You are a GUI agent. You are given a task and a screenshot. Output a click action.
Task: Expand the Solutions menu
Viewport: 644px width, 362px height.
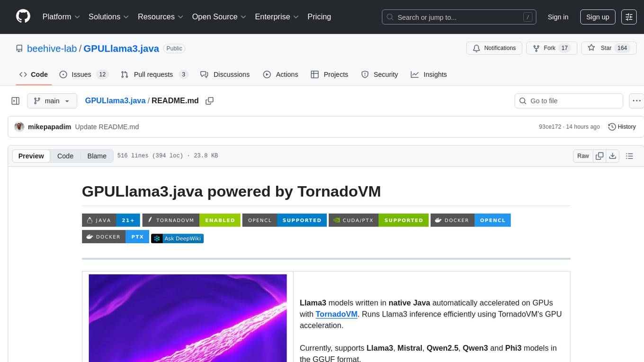tap(109, 17)
